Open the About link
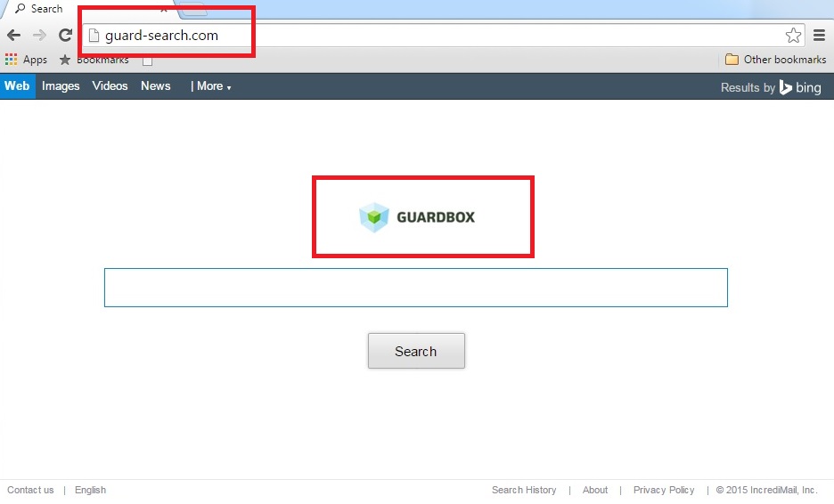Screen dimensions: 834x504 (x=594, y=490)
